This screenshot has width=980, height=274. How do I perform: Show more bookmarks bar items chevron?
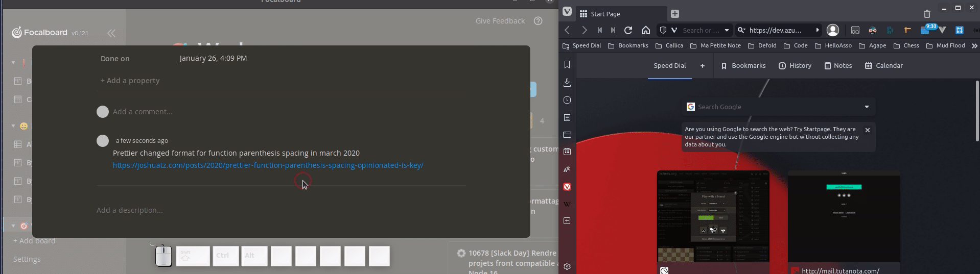[974, 45]
